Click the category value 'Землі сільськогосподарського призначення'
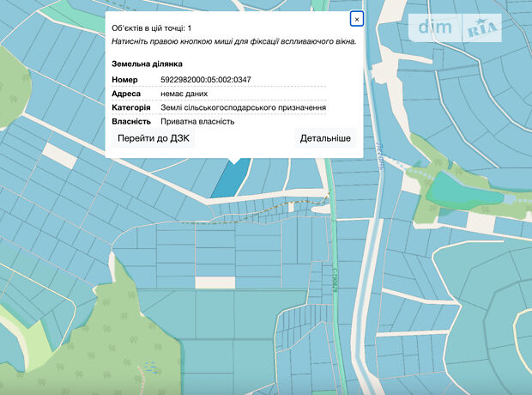 pos(243,107)
